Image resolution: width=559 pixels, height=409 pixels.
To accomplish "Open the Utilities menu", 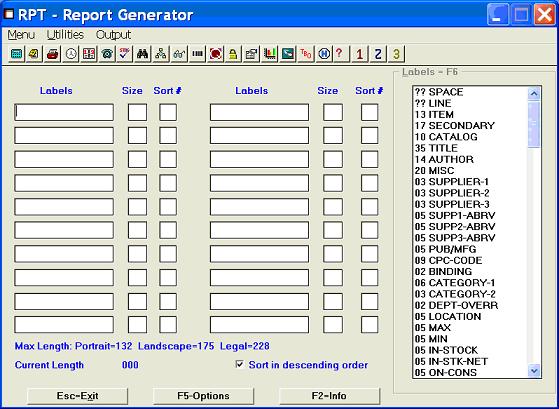I will pos(65,35).
